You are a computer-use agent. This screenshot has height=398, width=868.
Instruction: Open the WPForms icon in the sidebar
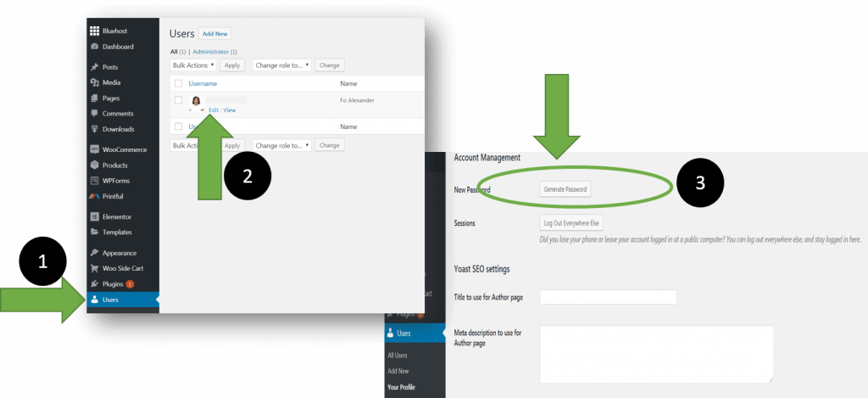pyautogui.click(x=94, y=181)
